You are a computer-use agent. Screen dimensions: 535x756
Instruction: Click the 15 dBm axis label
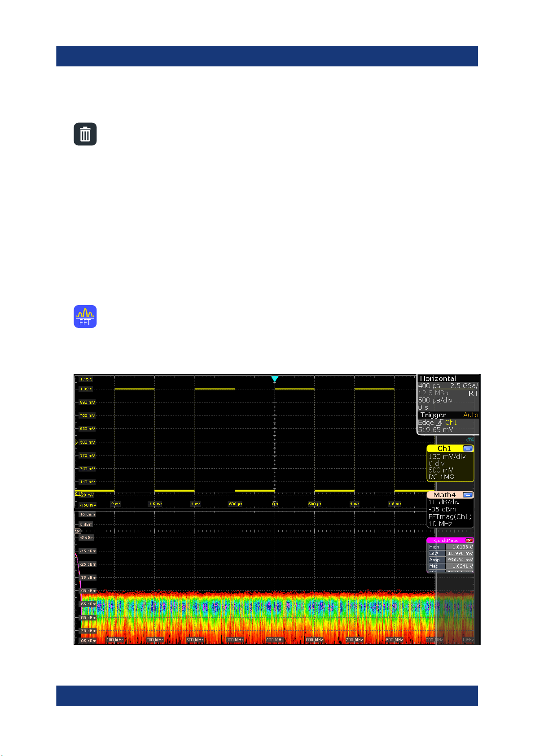point(86,514)
